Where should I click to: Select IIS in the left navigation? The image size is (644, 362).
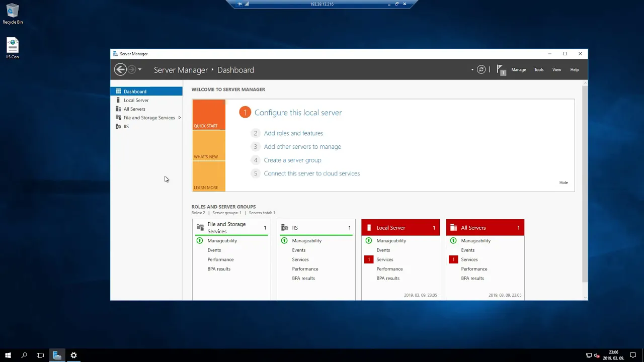pyautogui.click(x=146, y=126)
